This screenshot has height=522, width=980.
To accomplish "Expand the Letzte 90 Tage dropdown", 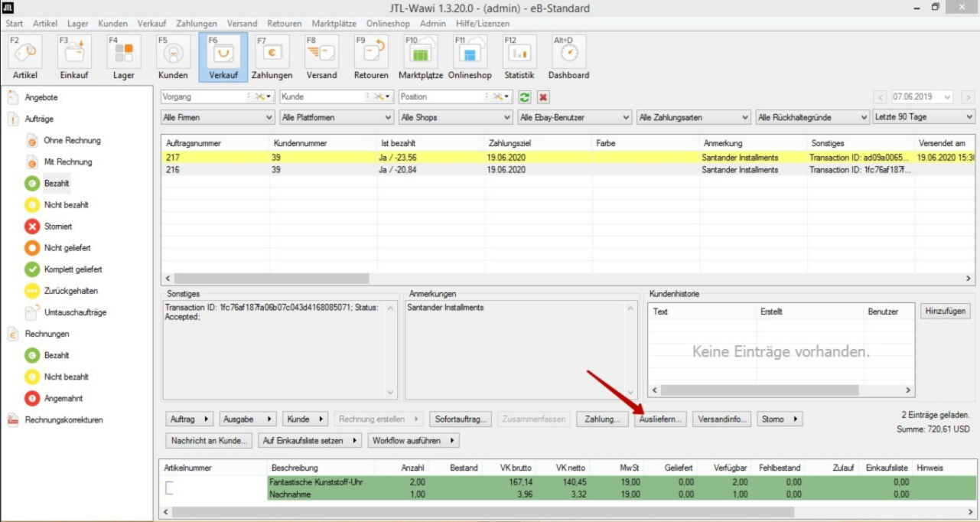I will [923, 117].
